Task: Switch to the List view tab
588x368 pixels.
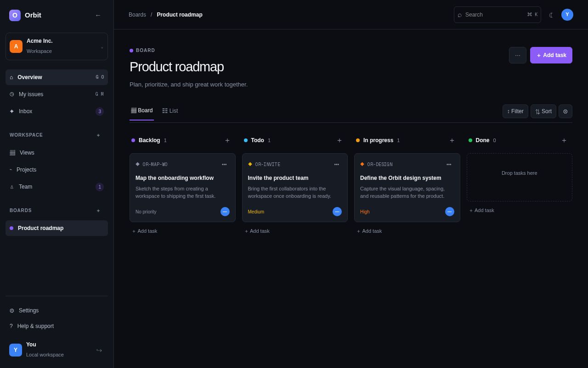Action: [170, 111]
